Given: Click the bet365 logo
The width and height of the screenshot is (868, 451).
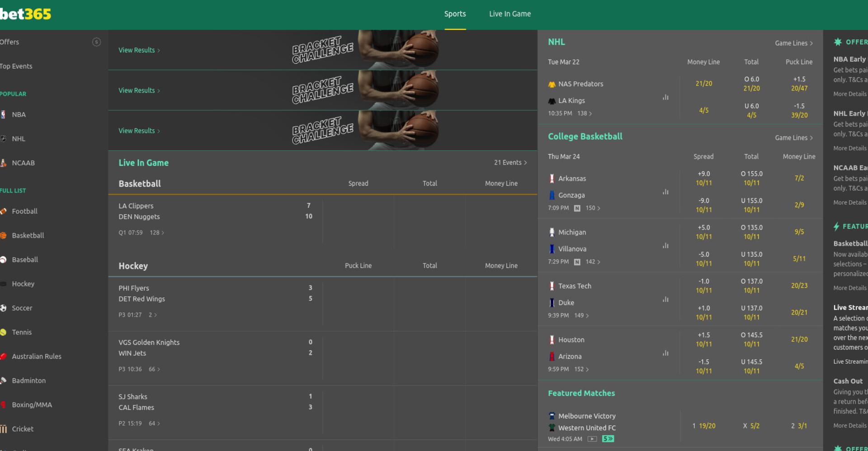Looking at the screenshot, I should pyautogui.click(x=25, y=14).
